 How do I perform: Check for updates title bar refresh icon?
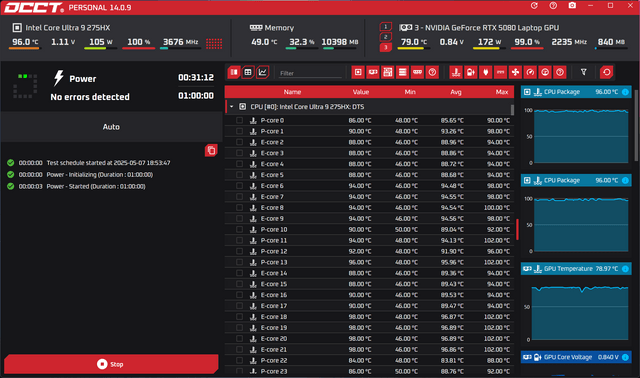click(534, 5)
